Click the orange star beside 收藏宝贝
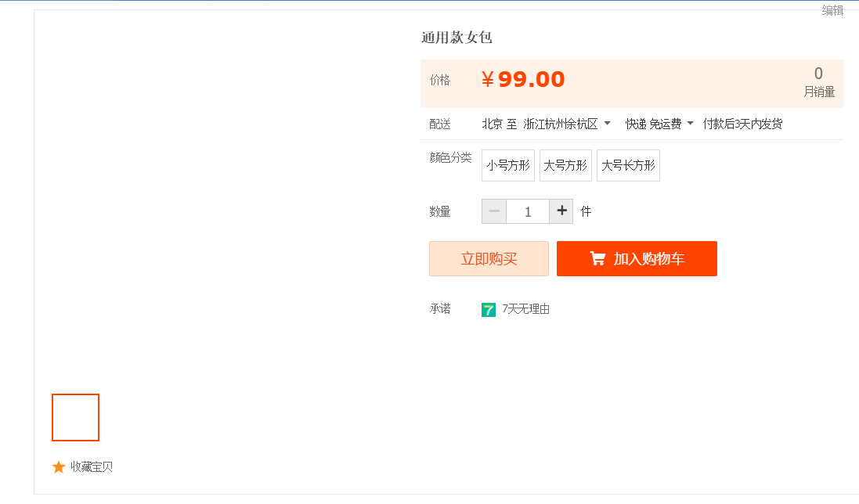Screen dimensions: 859x504 pyautogui.click(x=58, y=467)
